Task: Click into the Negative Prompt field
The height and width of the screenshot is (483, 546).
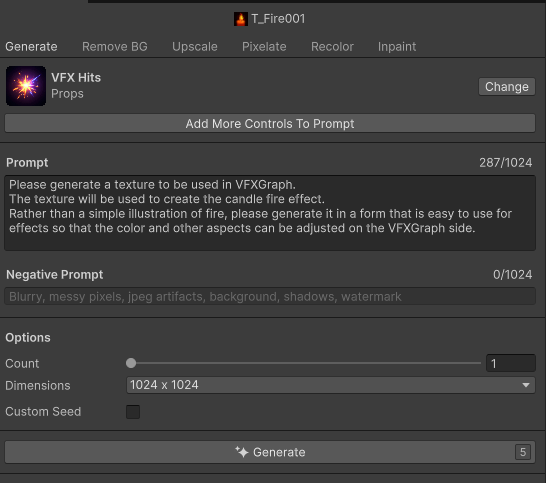Action: [x=270, y=296]
